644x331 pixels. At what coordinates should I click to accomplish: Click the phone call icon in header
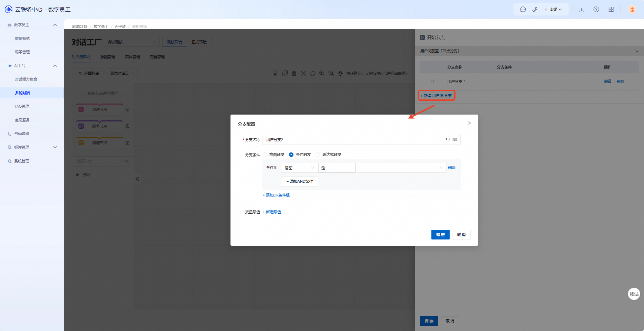535,10
